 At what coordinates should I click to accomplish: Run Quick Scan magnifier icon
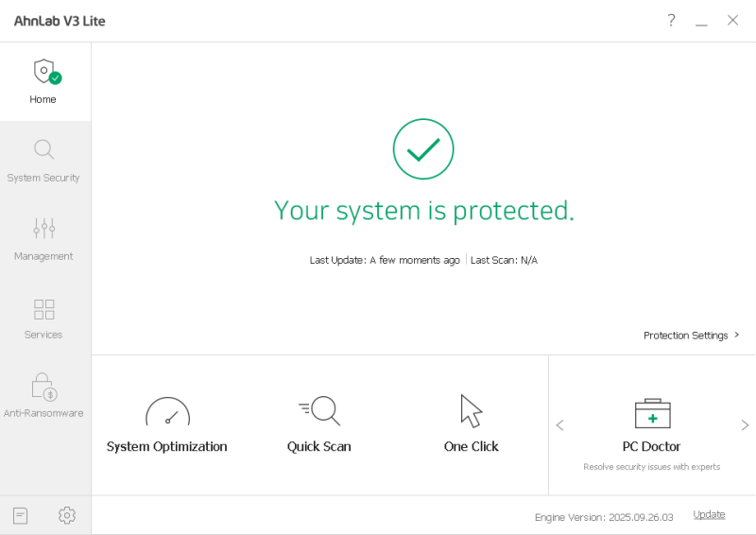(x=319, y=410)
